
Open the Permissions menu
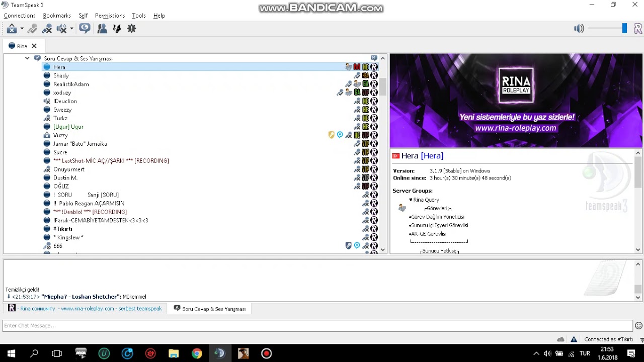pyautogui.click(x=110, y=16)
